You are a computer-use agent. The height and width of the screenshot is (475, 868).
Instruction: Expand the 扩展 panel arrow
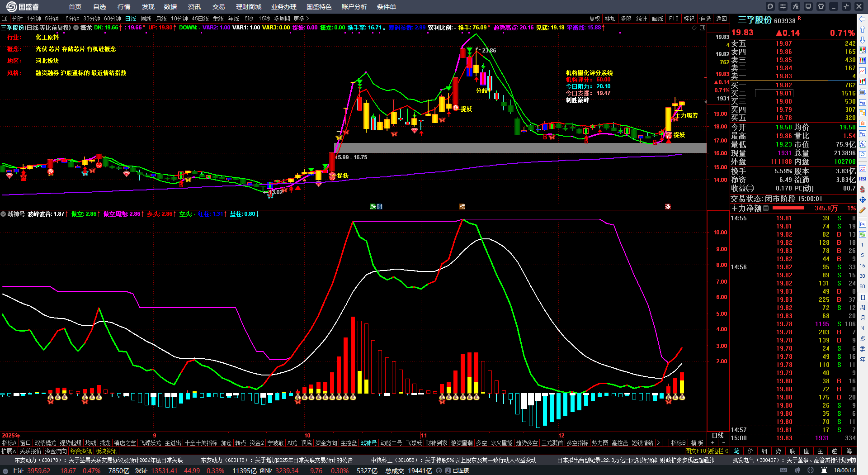[x=9, y=451]
